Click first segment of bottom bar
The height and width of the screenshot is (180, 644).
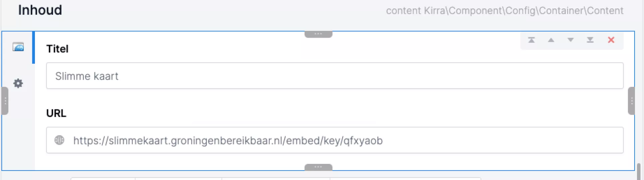pyautogui.click(x=103, y=179)
